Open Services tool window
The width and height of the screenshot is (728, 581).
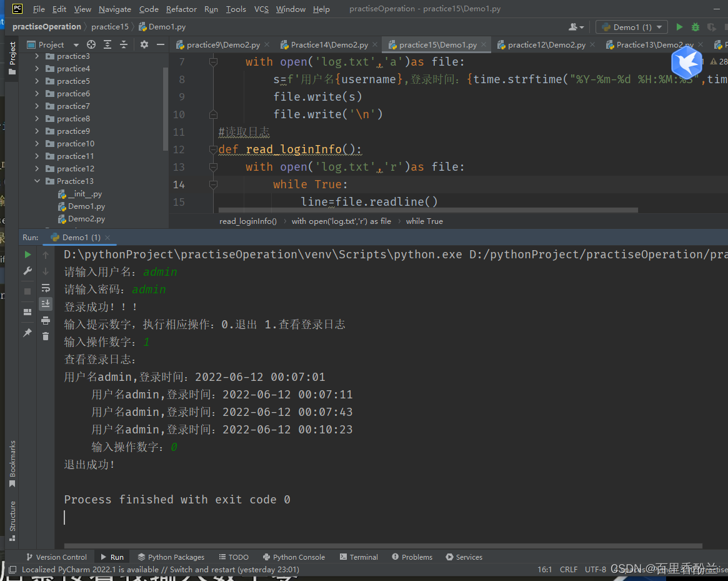coord(464,557)
